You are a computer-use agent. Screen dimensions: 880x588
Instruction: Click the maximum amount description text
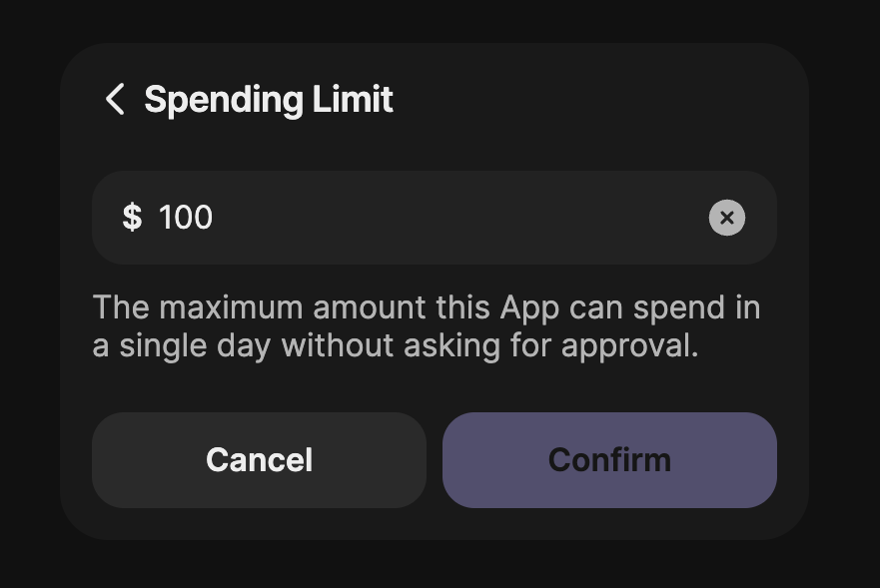coord(427,325)
